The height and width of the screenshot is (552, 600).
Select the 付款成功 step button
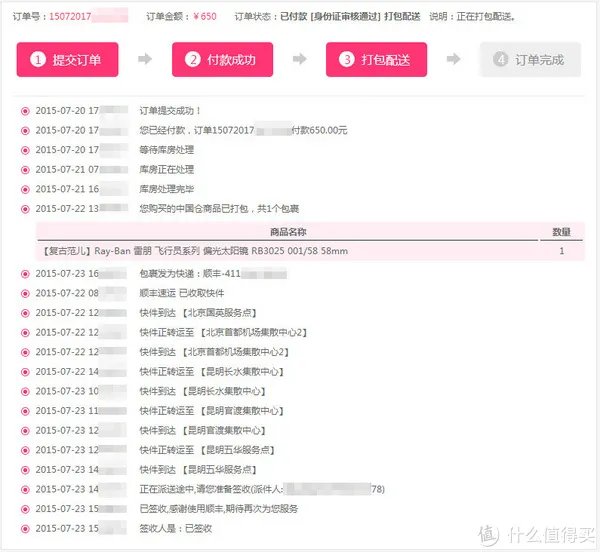point(221,60)
